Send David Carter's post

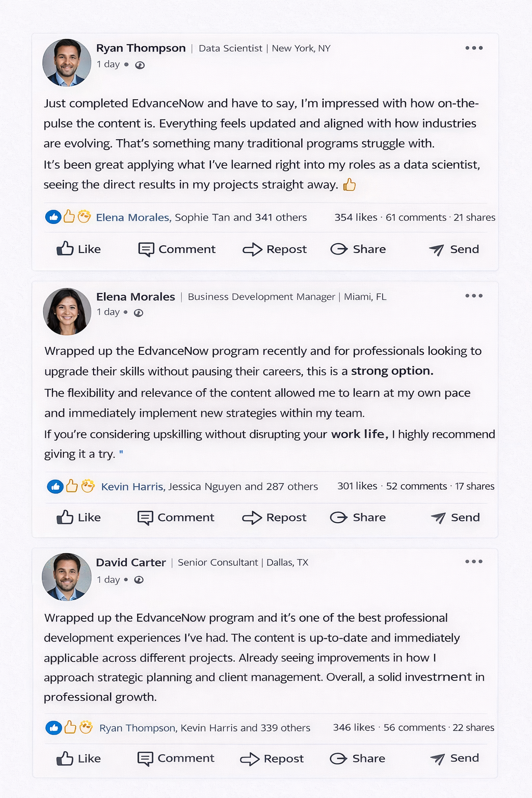click(454, 759)
